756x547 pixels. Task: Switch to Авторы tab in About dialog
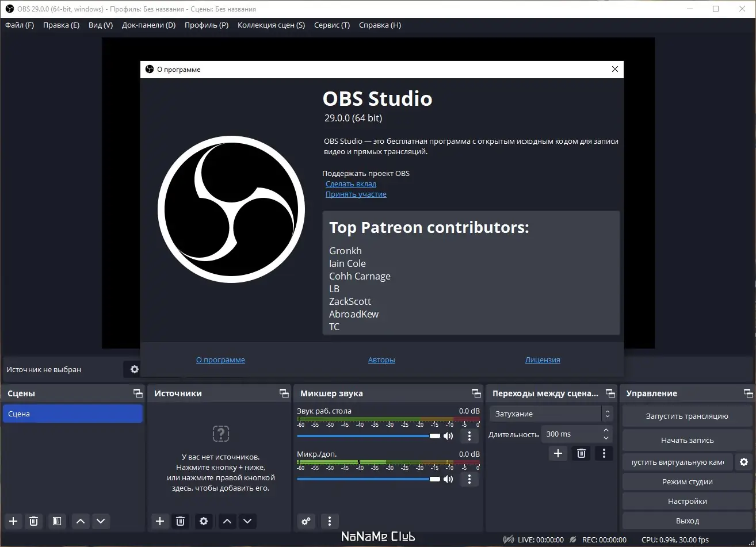[x=381, y=360]
